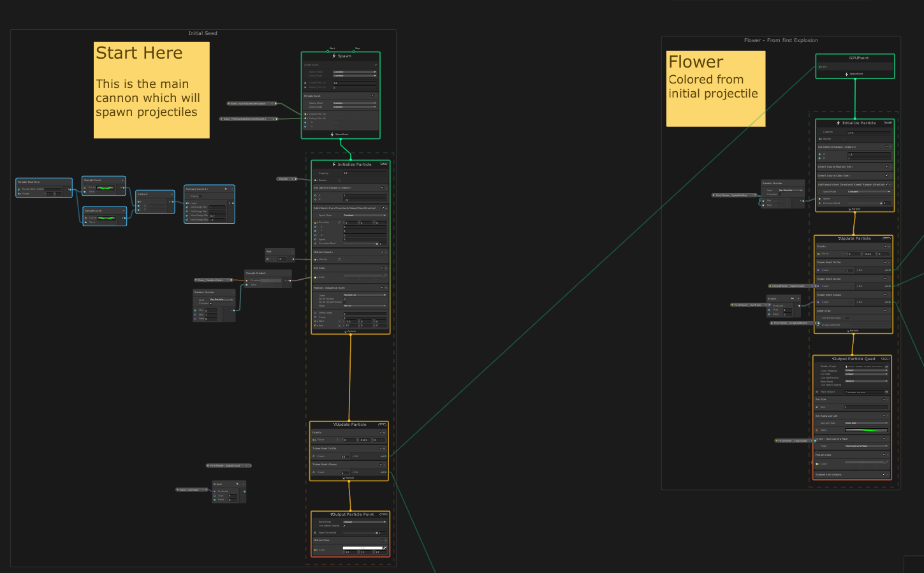The width and height of the screenshot is (924, 573).
Task: Select the Base_RandomColors property node
Action: pos(212,280)
